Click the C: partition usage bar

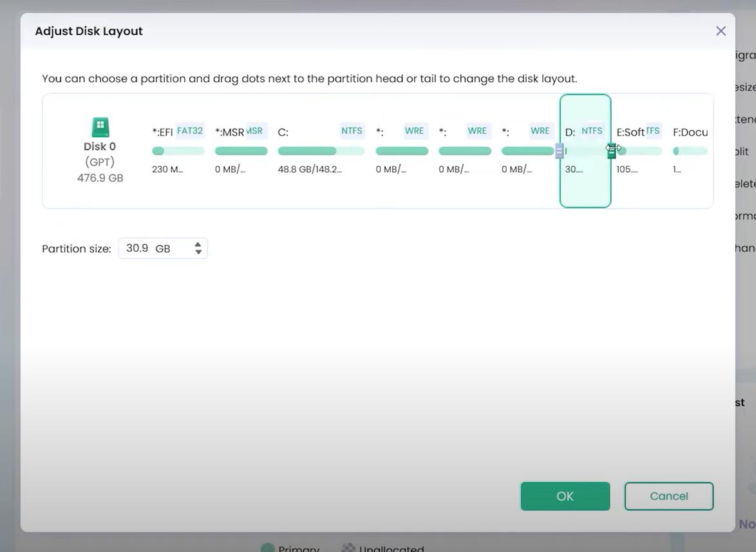tap(321, 151)
